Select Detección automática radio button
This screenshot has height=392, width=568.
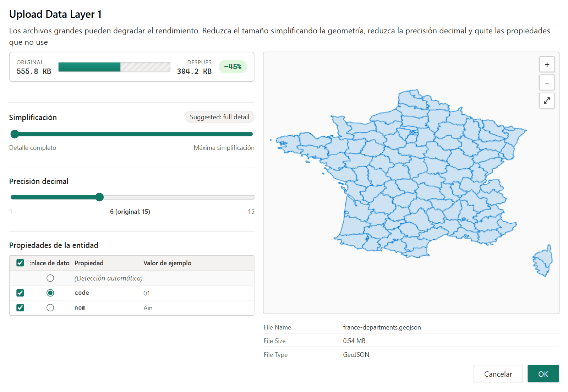coord(50,278)
